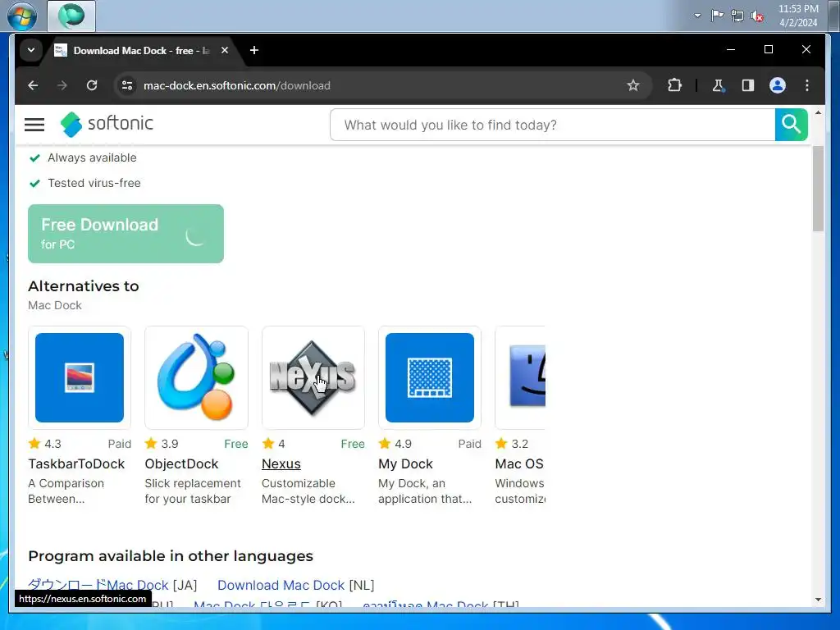Click 'Customizable Mac-style dock' description
Screen dimensions: 840x630
click(308, 491)
